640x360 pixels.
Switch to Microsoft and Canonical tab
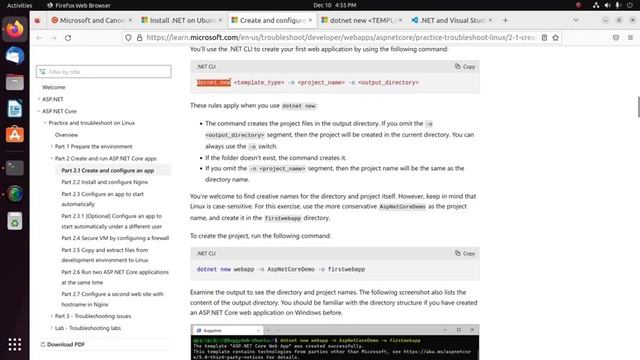coord(91,20)
